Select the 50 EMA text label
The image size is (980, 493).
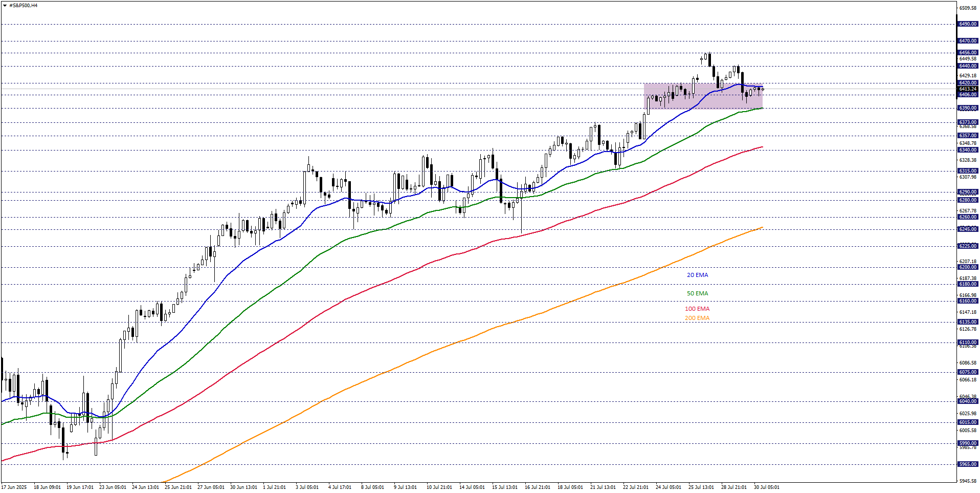[697, 293]
